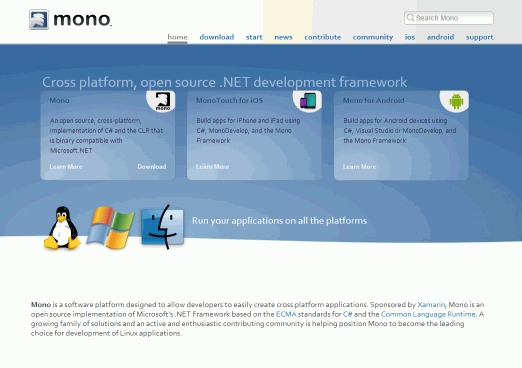Open the Common Language Runtime link

coord(428,314)
